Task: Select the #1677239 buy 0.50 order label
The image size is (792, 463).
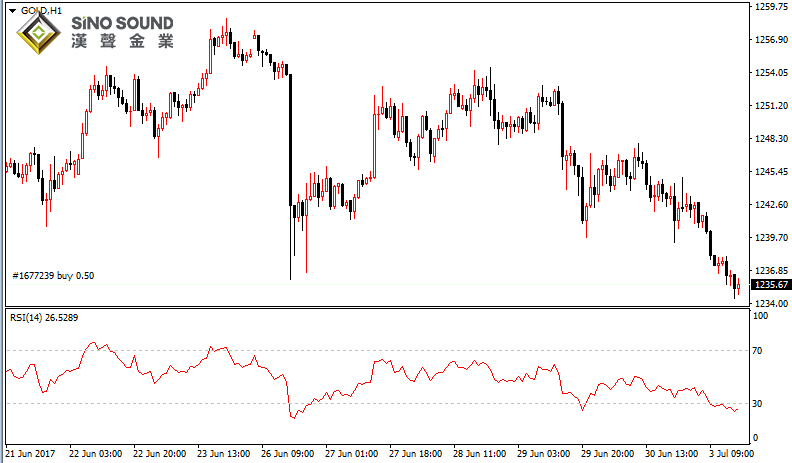Action: 53,275
